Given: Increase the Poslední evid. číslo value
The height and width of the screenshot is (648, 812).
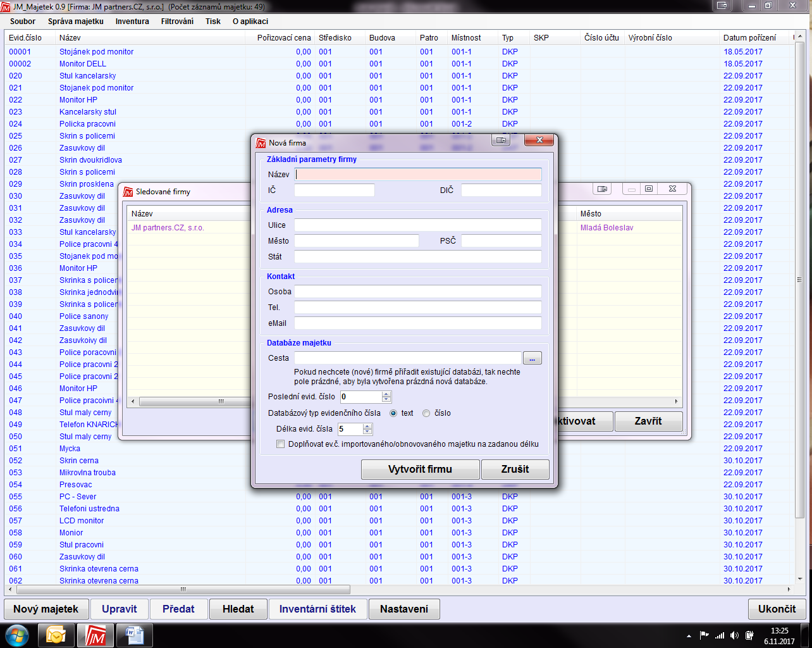Looking at the screenshot, I should [x=386, y=394].
